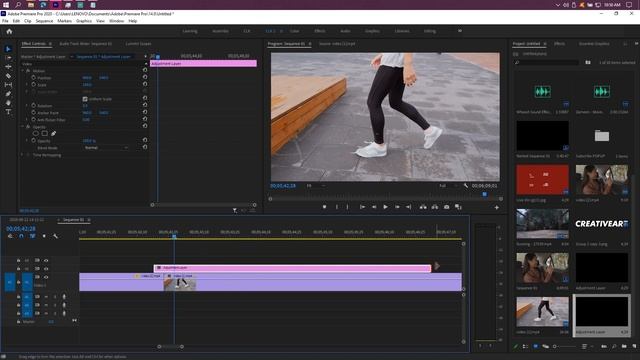Open the workspace overflow chevron menu
The width and height of the screenshot is (640, 360).
[460, 31]
